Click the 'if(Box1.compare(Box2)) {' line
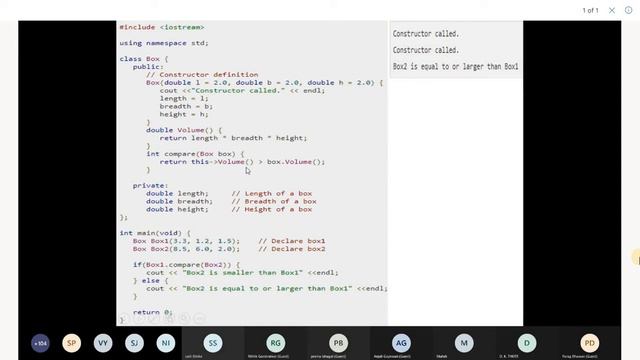Viewport: 640px width, 360px height. (x=187, y=264)
